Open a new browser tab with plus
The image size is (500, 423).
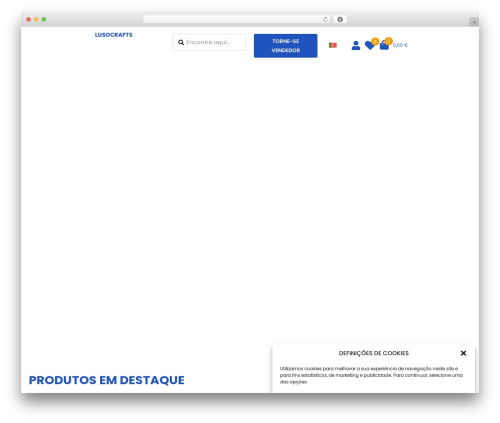pyautogui.click(x=474, y=22)
